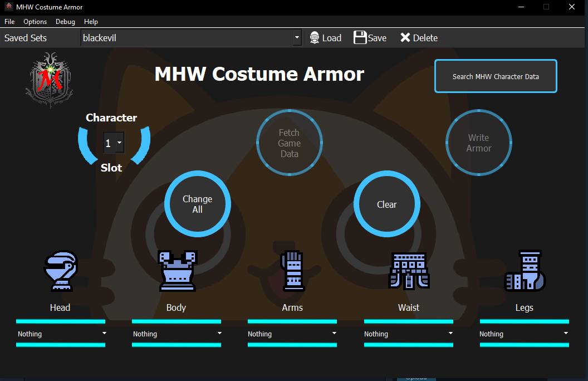The height and width of the screenshot is (381, 588).
Task: Click the Fetch Game Data button
Action: 289,143
